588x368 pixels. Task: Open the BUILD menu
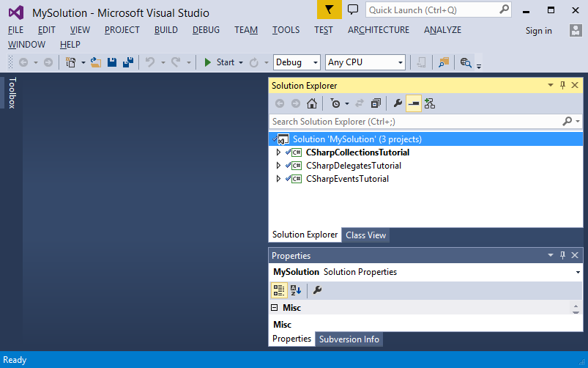click(166, 30)
